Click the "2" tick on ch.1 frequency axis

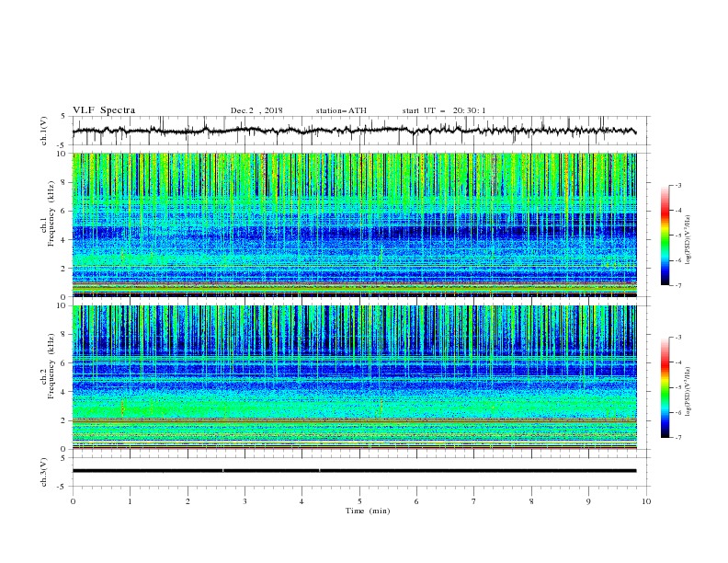tap(65, 269)
